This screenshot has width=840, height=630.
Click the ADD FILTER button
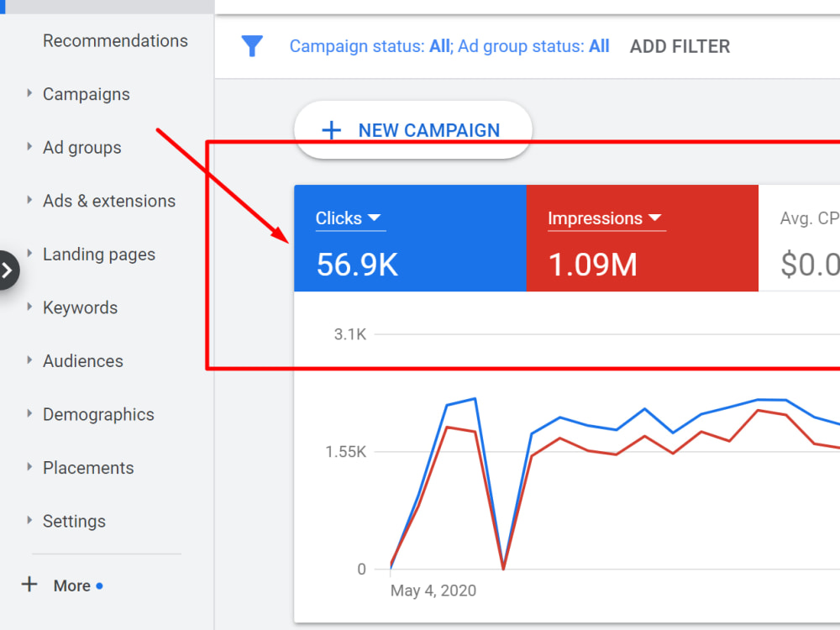[680, 46]
